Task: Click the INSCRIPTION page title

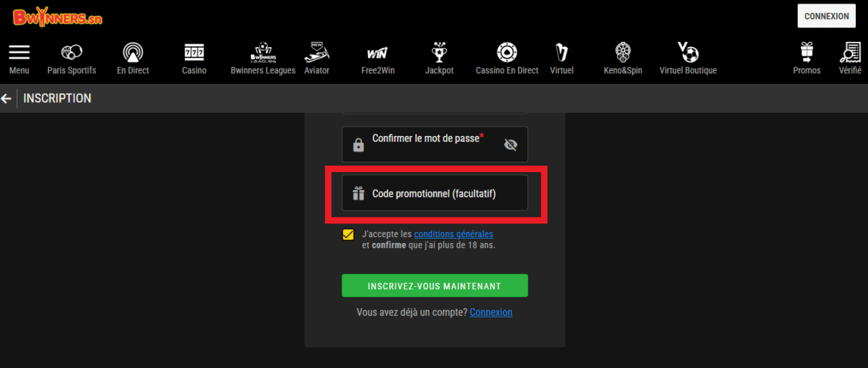Action: coord(57,98)
